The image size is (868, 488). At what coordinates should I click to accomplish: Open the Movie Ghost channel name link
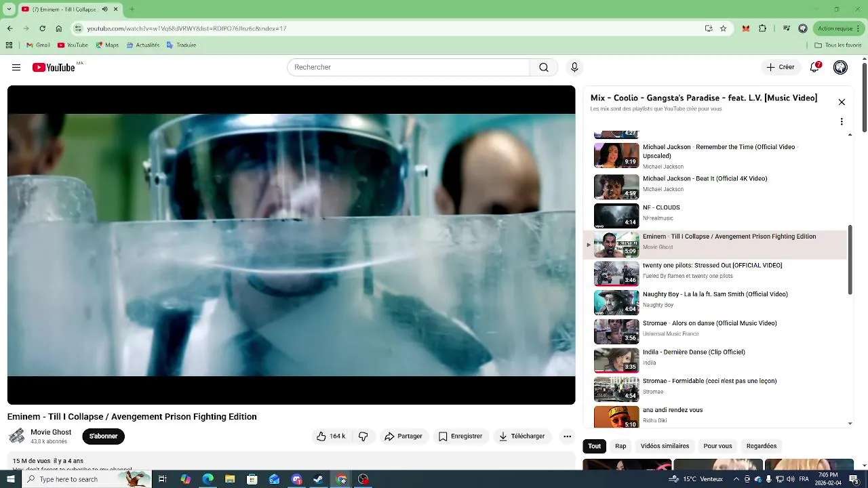point(51,432)
